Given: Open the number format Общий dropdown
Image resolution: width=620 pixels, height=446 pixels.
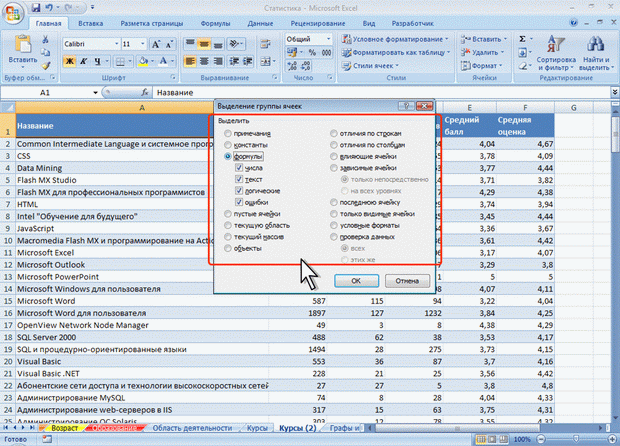Looking at the screenshot, I should tap(328, 39).
